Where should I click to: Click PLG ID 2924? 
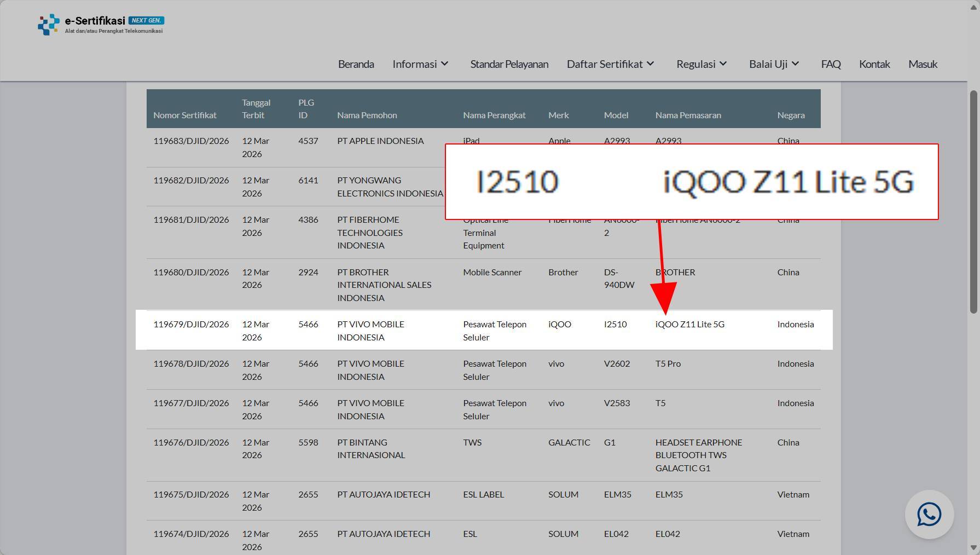(308, 272)
